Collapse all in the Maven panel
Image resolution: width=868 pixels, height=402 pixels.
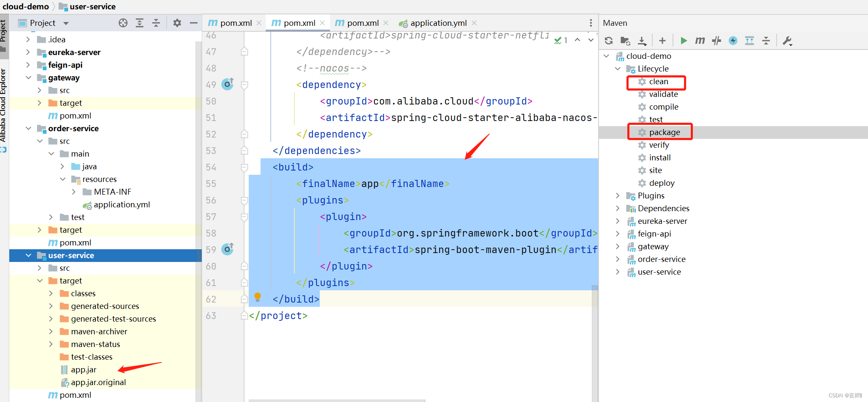click(766, 41)
